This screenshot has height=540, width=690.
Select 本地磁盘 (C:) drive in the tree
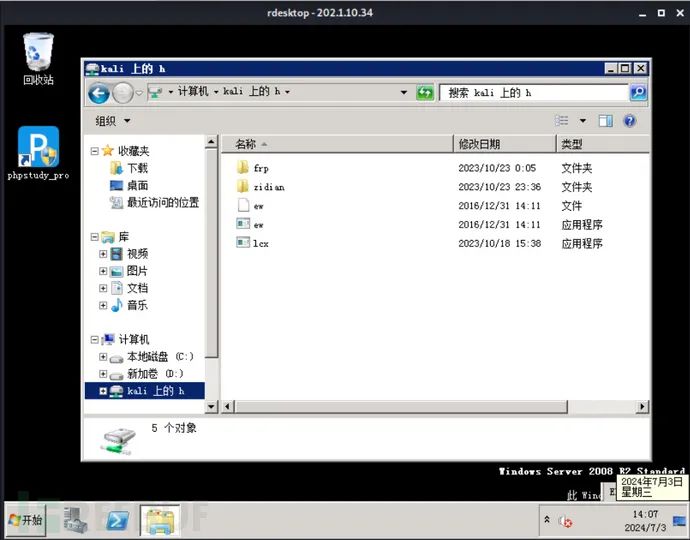tap(152, 356)
